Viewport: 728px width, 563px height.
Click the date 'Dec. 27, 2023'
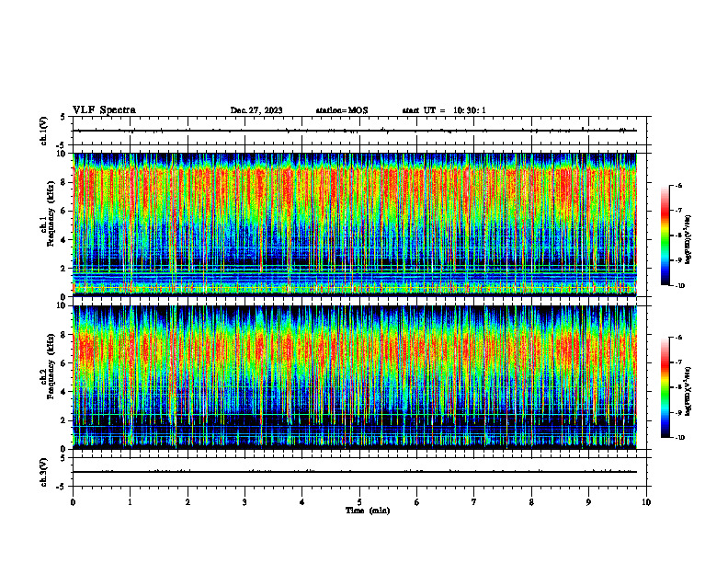pos(256,110)
